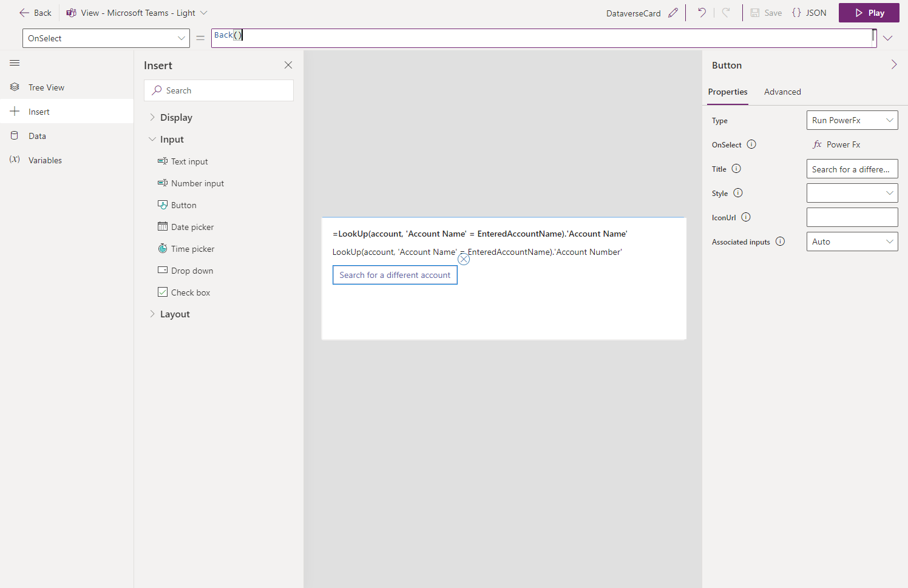Insert a Button control
This screenshot has width=908, height=588.
tap(177, 205)
